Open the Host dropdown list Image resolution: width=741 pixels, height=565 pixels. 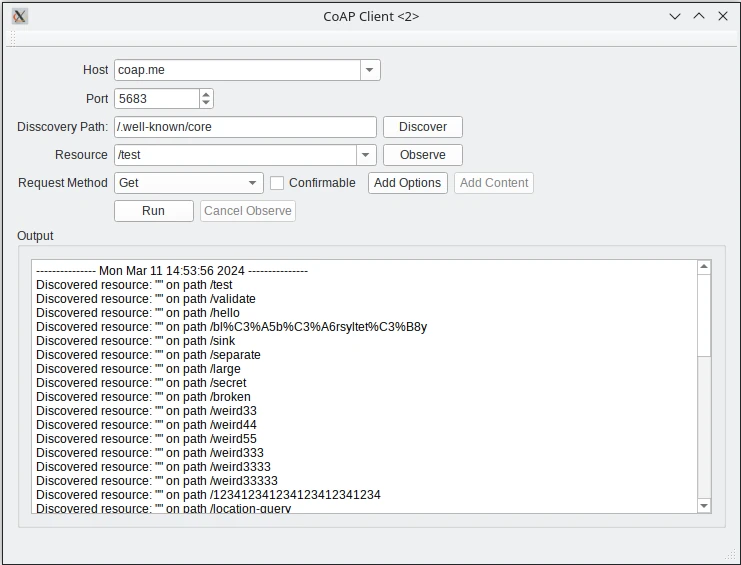click(x=370, y=70)
